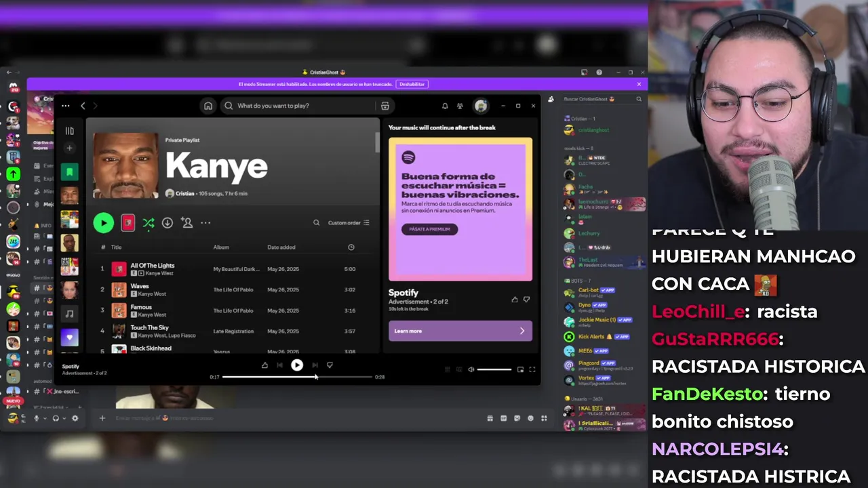Thumbs up the ad in the player bar
Viewport: 868px width, 488px height.
click(x=264, y=365)
